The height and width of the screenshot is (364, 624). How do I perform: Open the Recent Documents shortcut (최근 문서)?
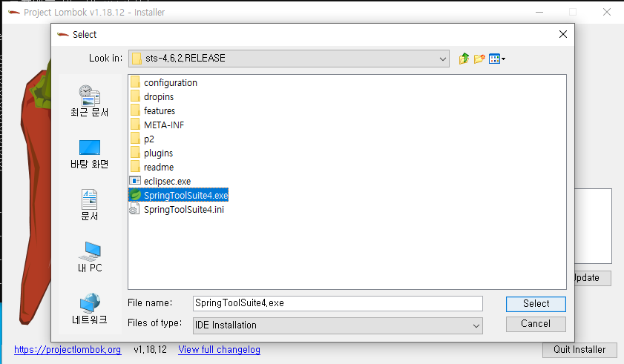[89, 101]
